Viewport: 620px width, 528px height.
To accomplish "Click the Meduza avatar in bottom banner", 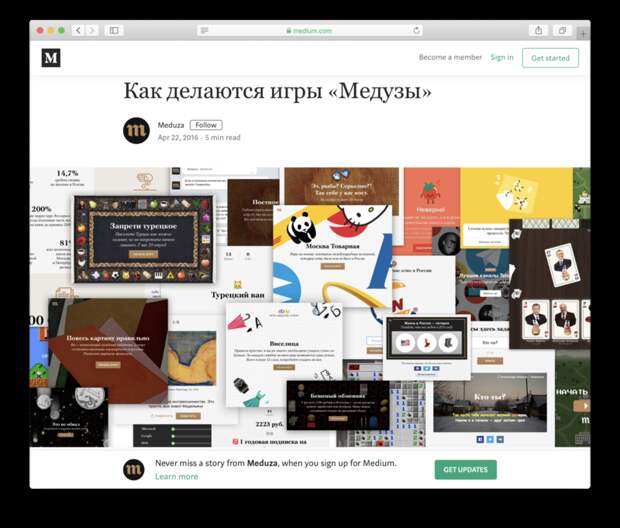I will click(133, 469).
